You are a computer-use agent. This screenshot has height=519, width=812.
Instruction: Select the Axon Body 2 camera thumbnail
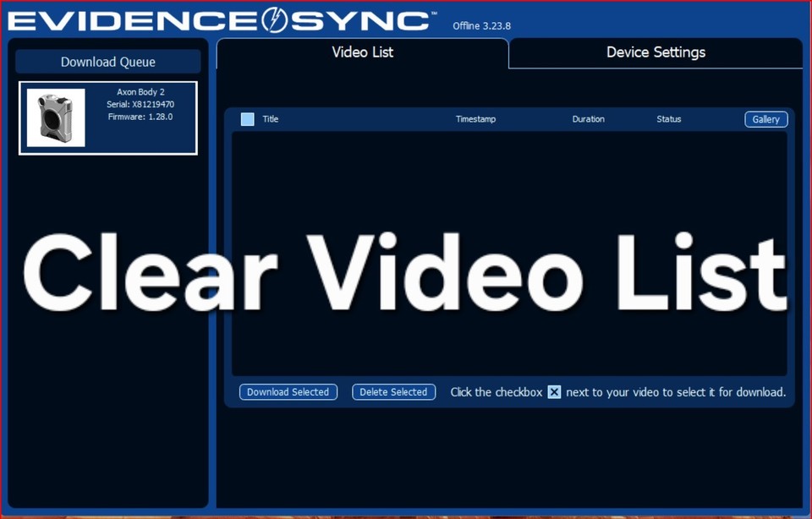click(56, 117)
